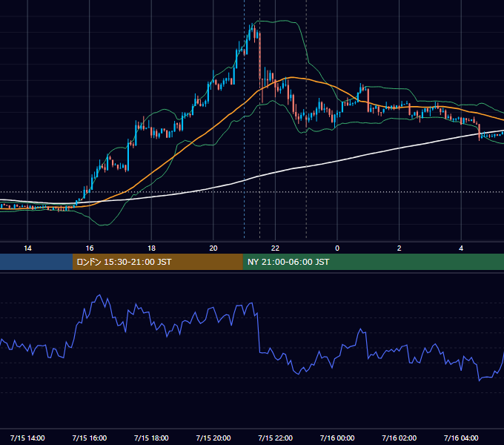
Task: Click the 20 hour axis label
Action: tap(213, 248)
